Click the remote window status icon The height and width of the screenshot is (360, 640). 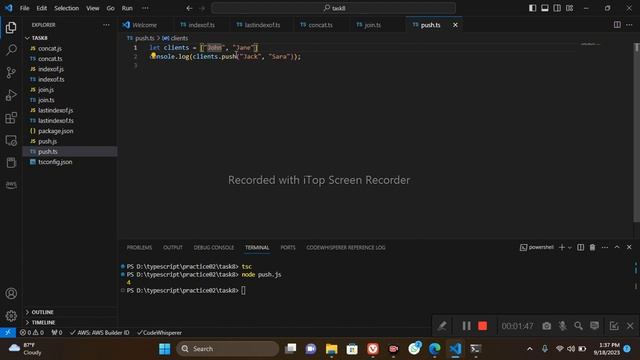(x=8, y=333)
